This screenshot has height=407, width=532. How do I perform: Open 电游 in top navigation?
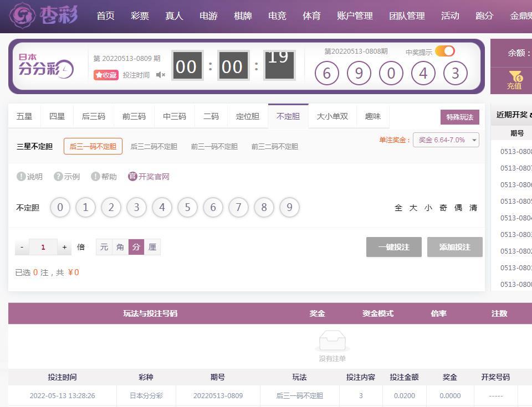point(208,16)
